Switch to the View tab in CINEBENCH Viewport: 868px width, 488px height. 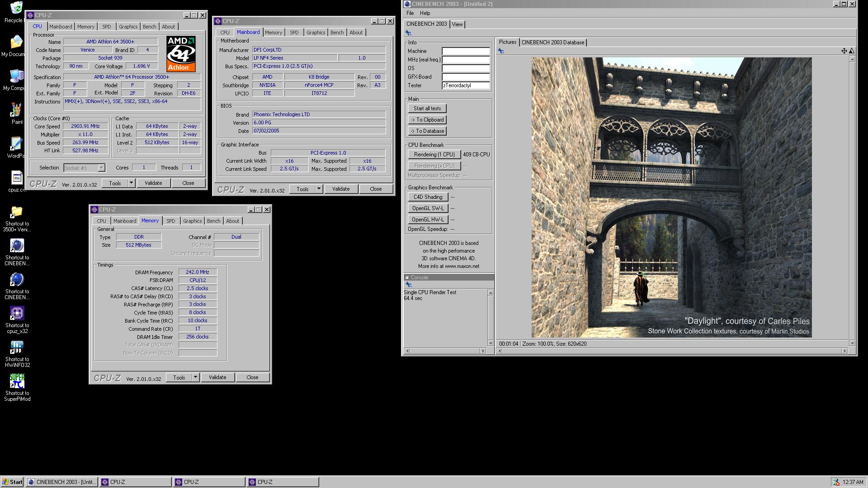(x=458, y=24)
